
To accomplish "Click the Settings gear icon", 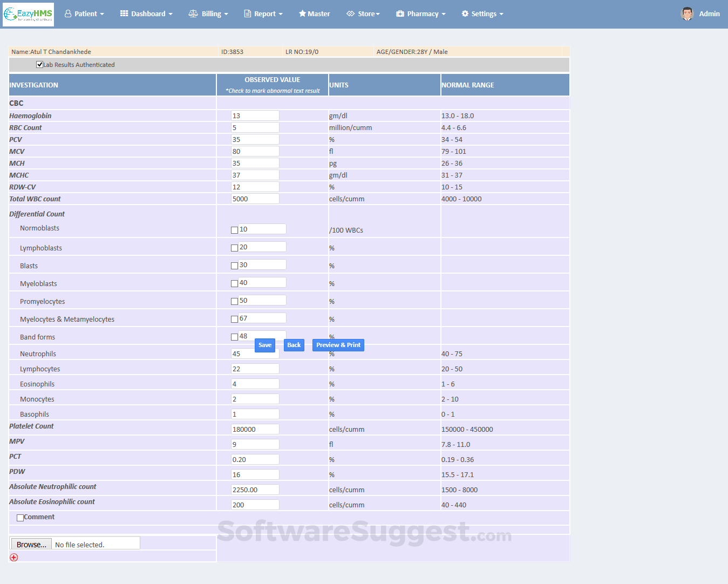I will pos(465,14).
